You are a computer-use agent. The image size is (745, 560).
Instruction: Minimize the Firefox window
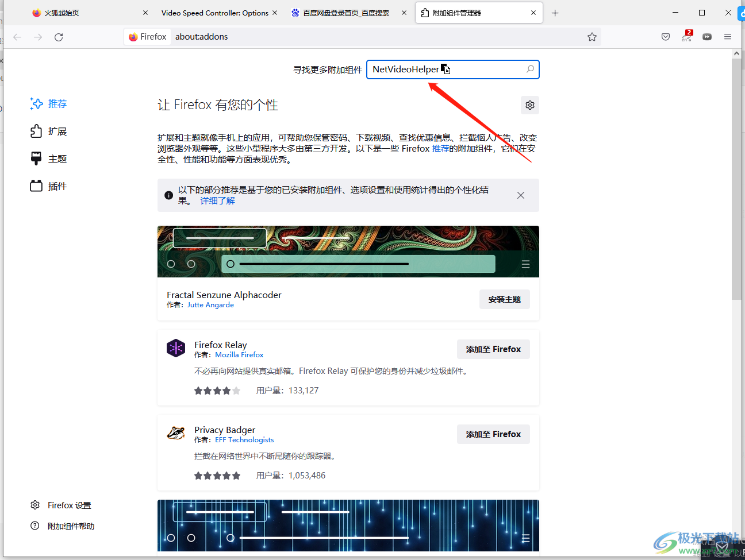675,13
